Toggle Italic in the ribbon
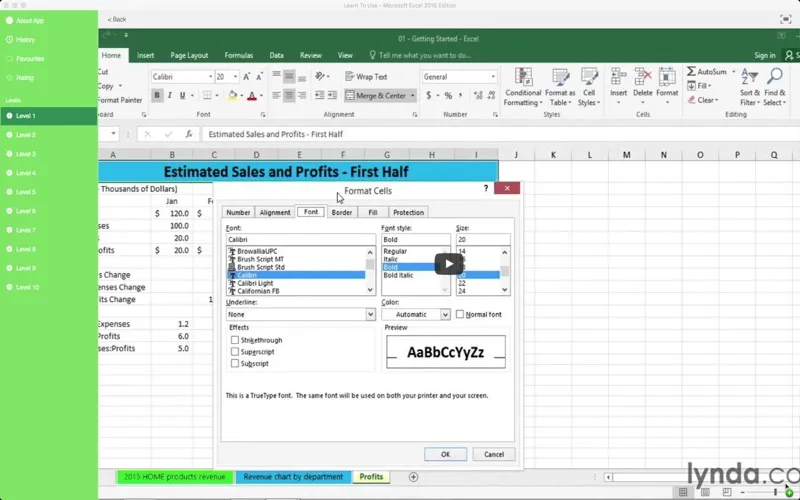 [169, 95]
